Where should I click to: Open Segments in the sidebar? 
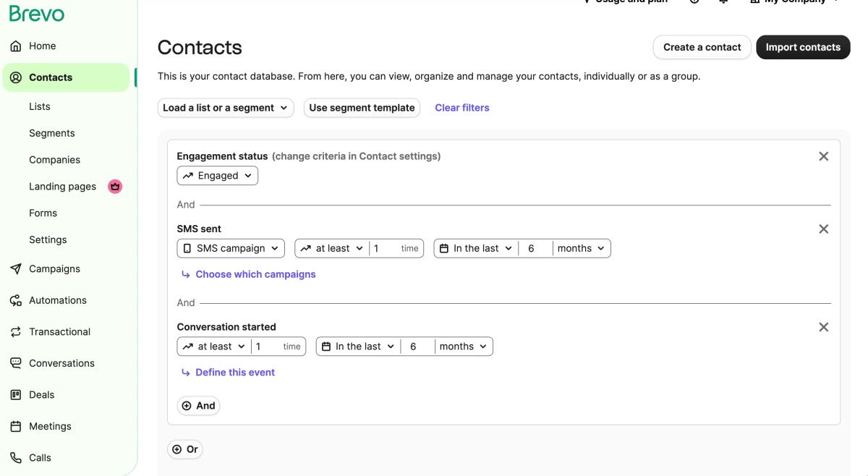(52, 133)
